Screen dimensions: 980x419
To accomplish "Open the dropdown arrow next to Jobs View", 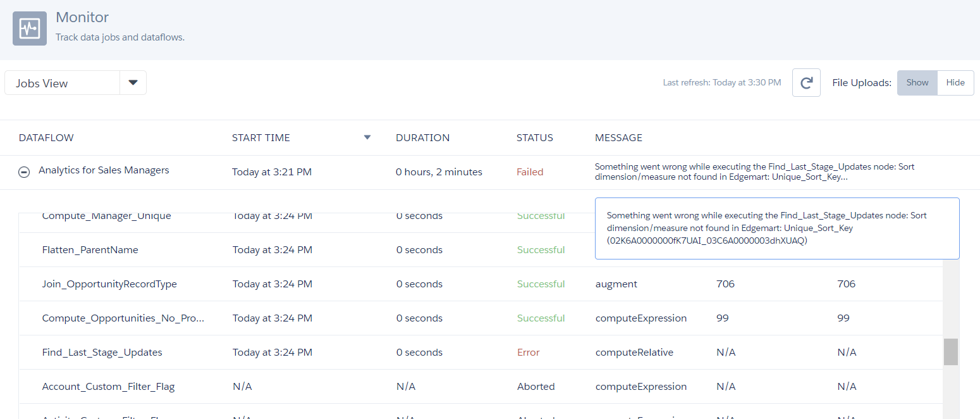I will point(133,82).
